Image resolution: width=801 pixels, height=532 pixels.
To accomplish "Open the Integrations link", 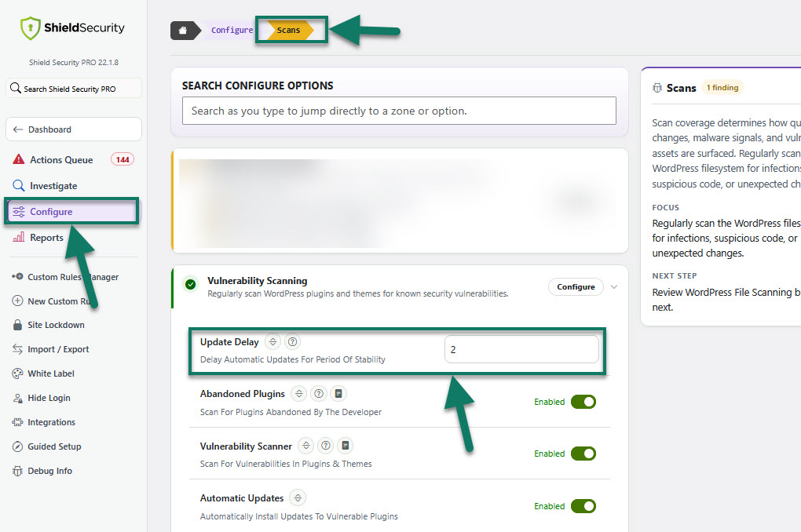I will 51,422.
